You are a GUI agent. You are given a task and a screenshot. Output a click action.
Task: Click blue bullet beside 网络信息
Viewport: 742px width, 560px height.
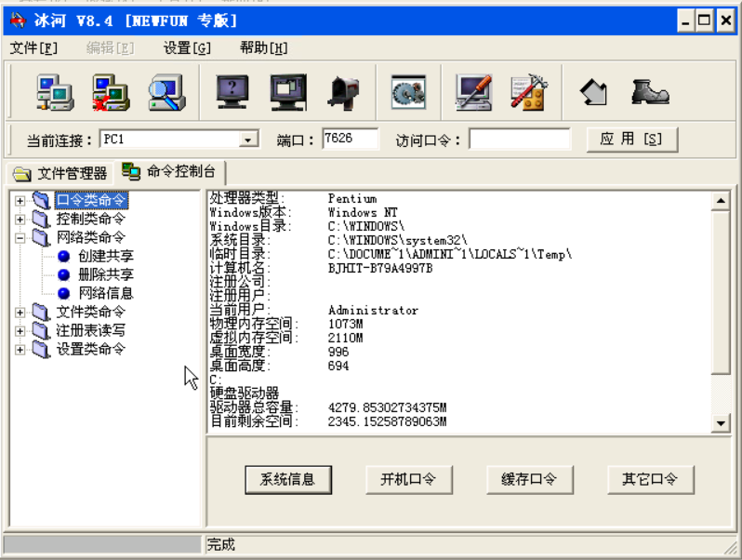click(64, 294)
